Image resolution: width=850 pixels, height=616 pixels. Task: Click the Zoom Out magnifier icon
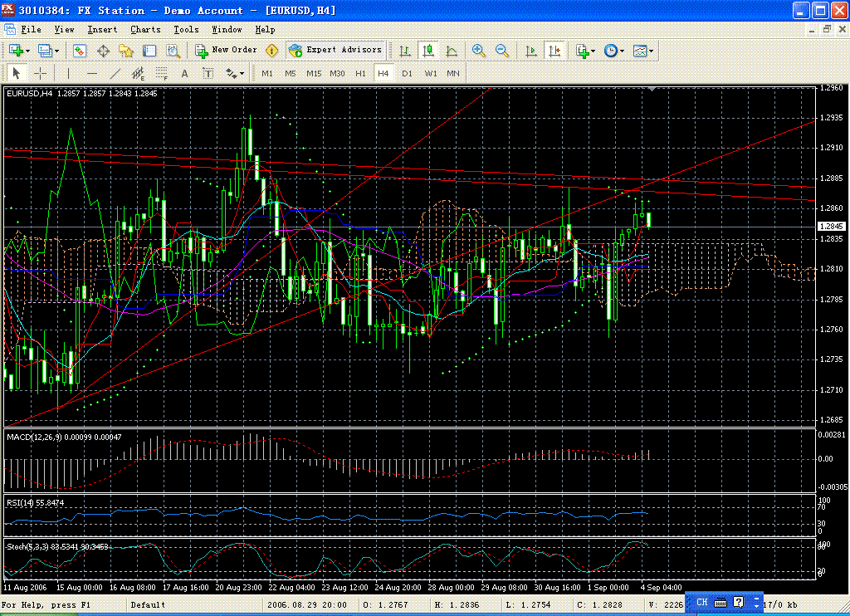pos(502,51)
